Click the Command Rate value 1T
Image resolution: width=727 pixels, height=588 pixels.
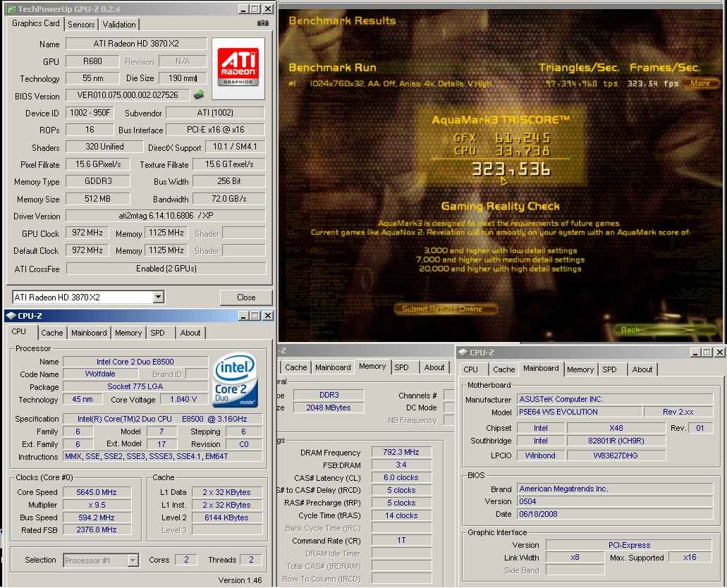pyautogui.click(x=401, y=540)
